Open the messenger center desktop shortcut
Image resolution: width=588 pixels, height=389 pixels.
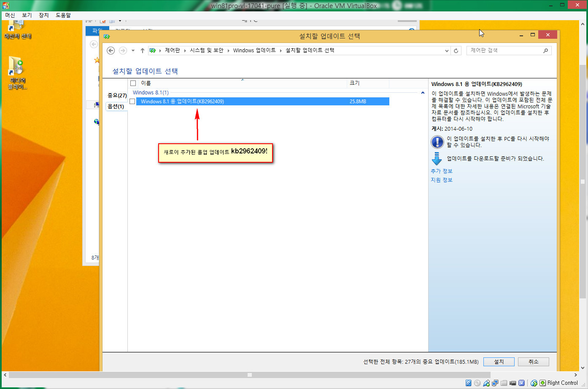pyautogui.click(x=17, y=30)
